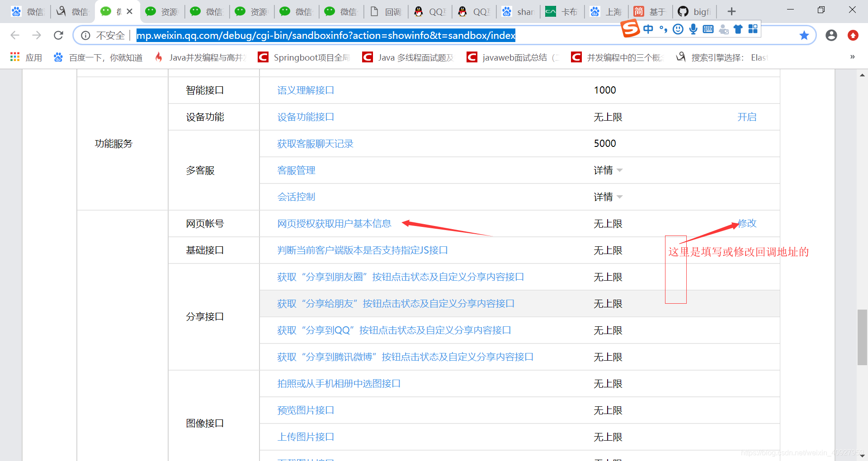Open the 应用 apps grid shortcut
Image resolution: width=868 pixels, height=461 pixels.
[26, 57]
